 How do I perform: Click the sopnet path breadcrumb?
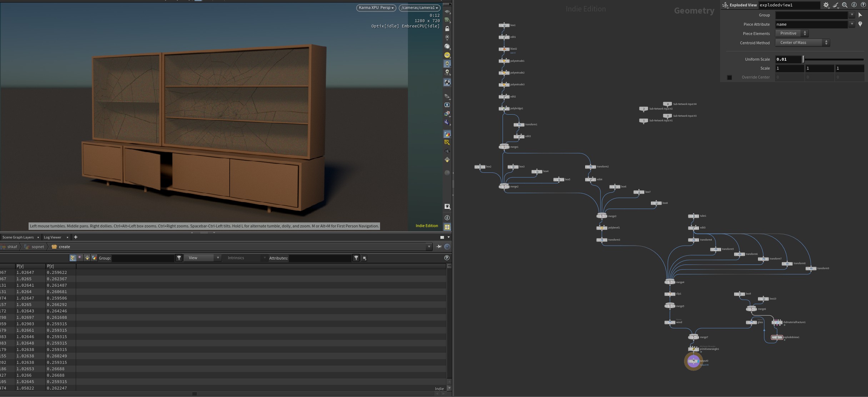click(x=38, y=247)
